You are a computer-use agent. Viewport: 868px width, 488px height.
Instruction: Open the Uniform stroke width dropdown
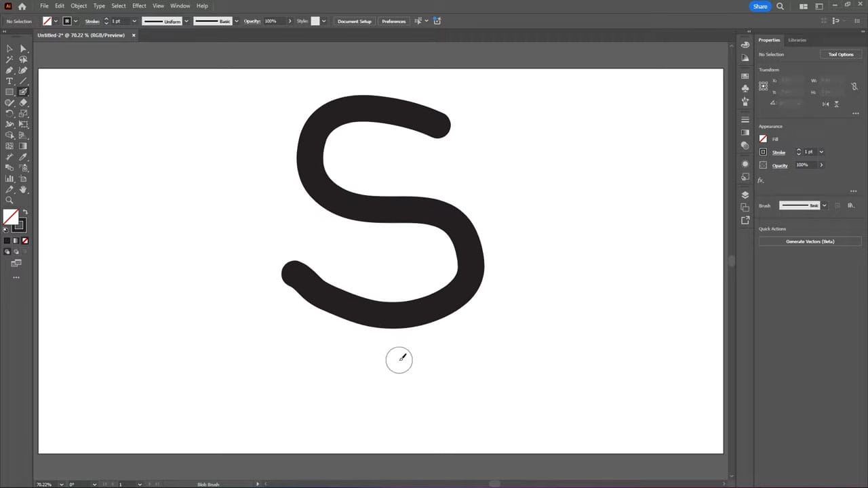[x=185, y=21]
